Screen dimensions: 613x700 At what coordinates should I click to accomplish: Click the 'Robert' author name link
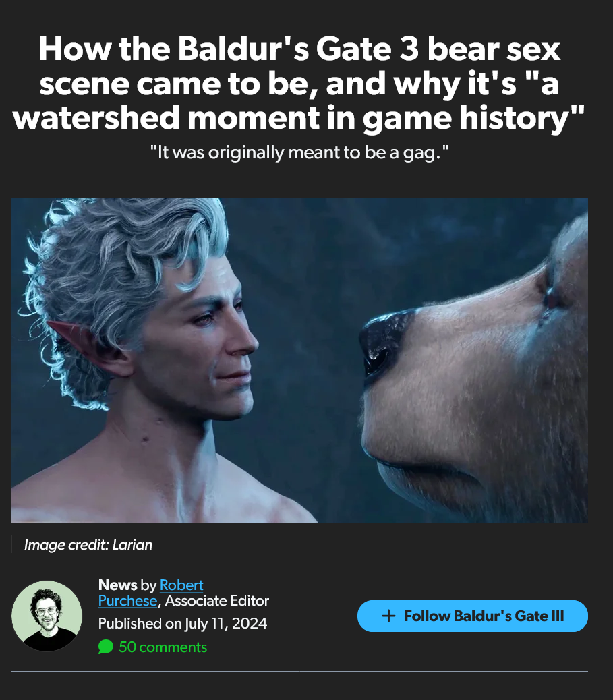pyautogui.click(x=181, y=585)
